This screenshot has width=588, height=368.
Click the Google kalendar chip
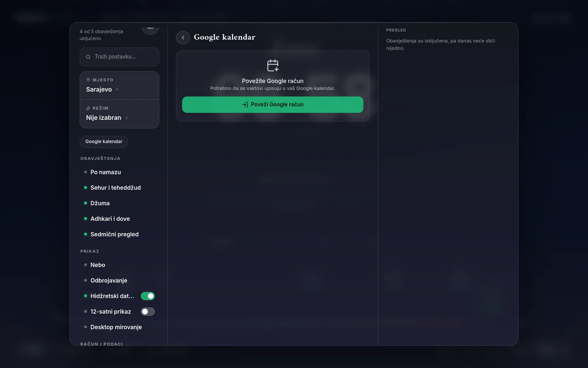104,141
